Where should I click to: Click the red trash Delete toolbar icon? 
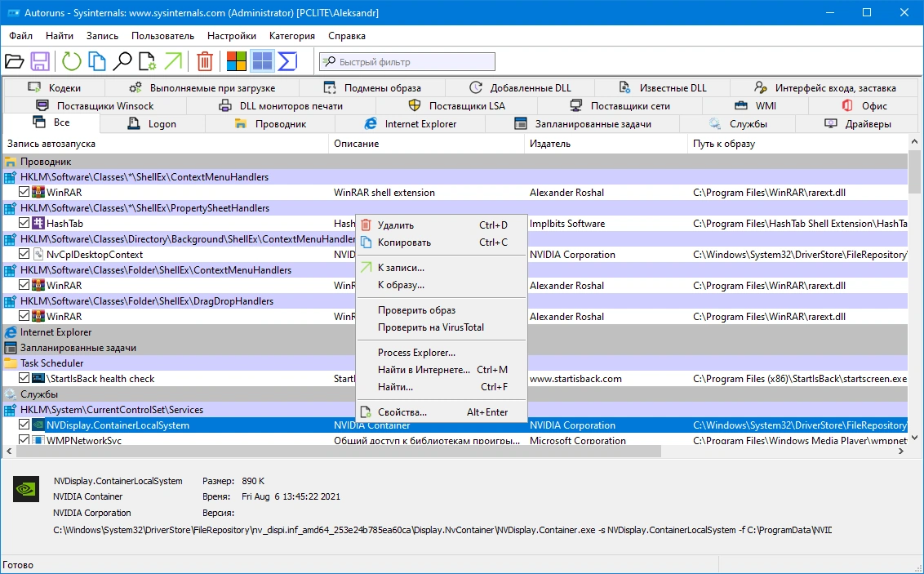[205, 61]
